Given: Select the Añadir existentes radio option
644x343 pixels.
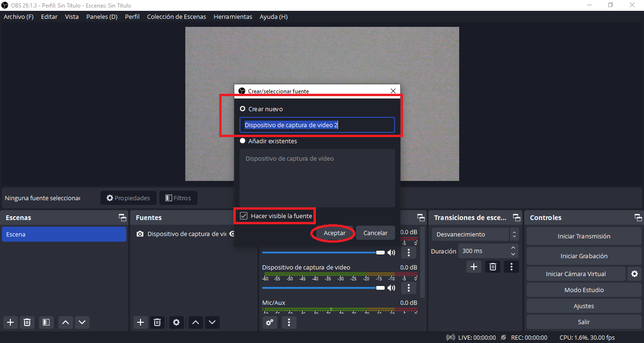Looking at the screenshot, I should point(243,141).
